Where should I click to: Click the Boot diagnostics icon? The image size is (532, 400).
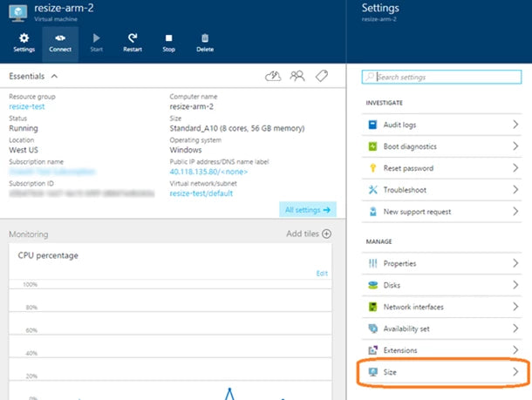372,146
